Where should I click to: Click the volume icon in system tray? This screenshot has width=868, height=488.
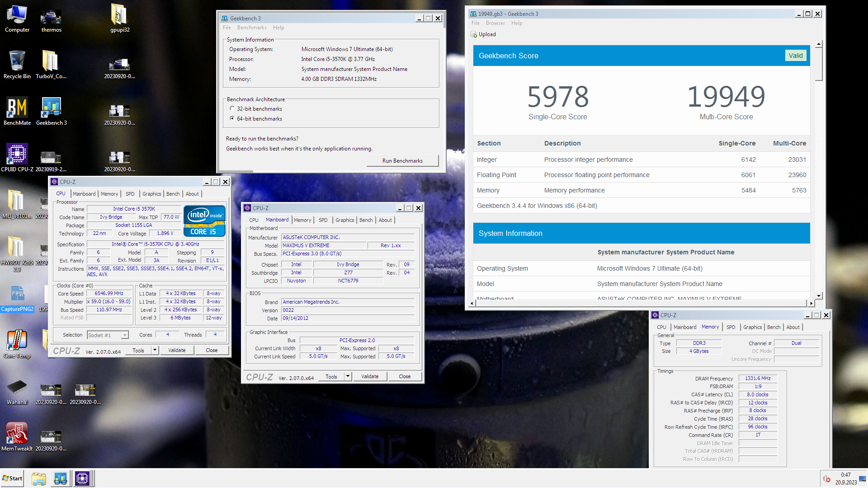click(826, 479)
